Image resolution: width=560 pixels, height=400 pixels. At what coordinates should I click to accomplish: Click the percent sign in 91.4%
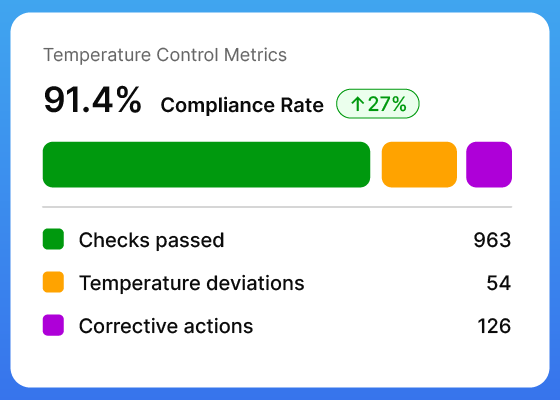(x=128, y=100)
